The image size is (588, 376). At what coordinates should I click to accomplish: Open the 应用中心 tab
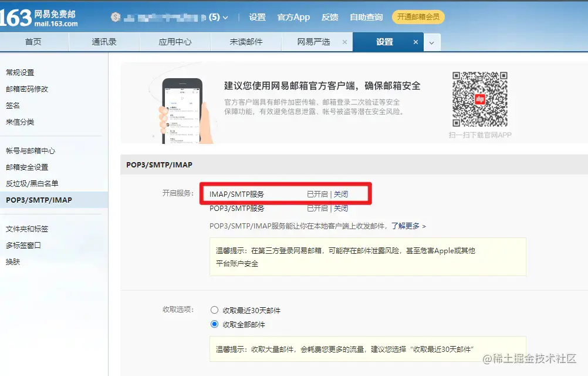click(x=175, y=42)
